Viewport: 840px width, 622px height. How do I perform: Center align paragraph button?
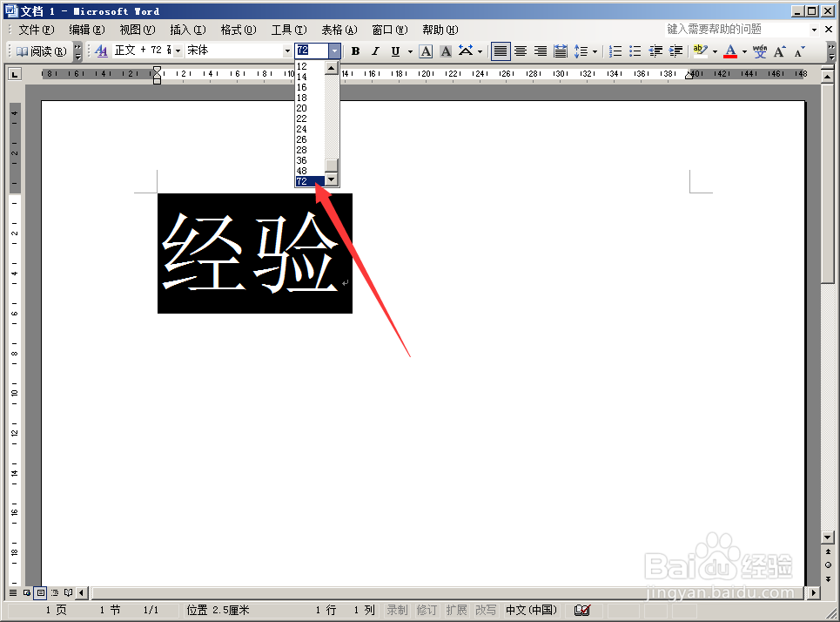521,51
